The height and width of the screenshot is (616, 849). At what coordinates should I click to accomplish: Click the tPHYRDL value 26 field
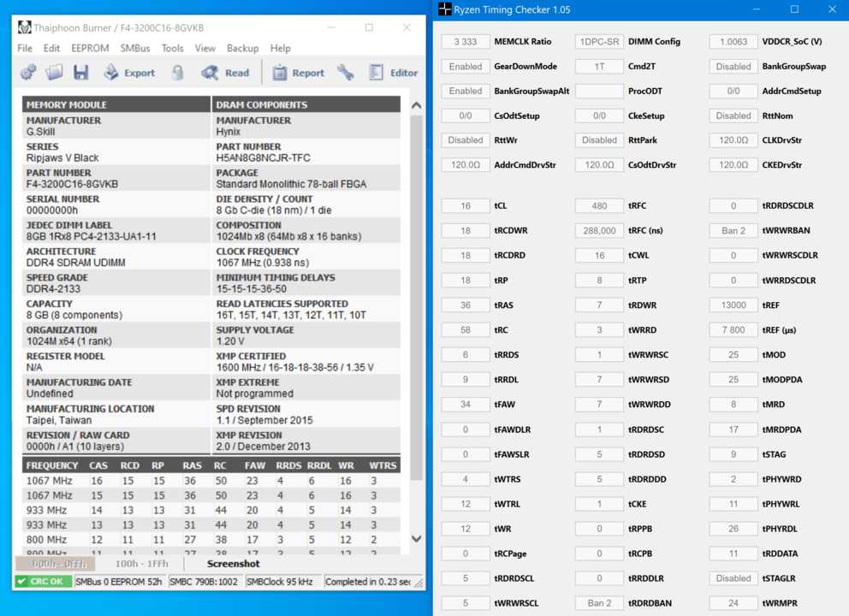coord(733,529)
